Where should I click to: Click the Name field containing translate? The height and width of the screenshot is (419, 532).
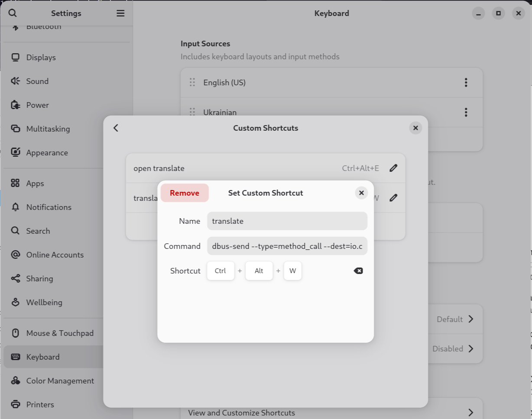(x=287, y=221)
